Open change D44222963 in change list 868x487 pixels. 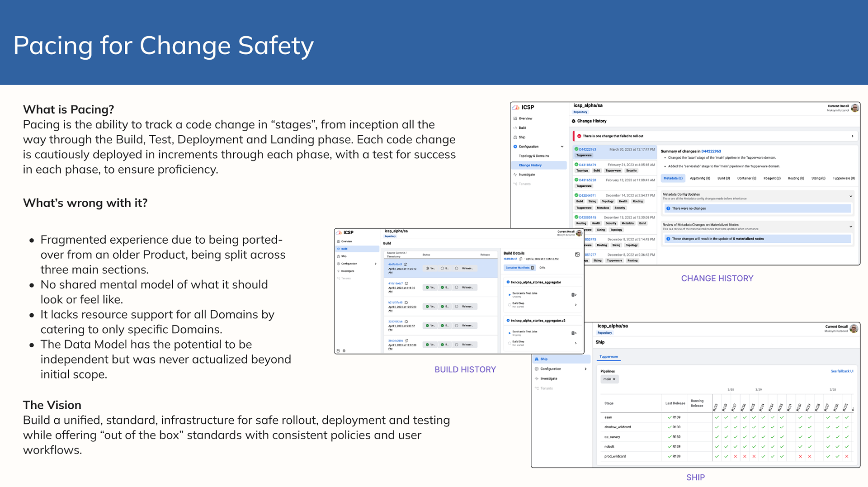point(587,149)
